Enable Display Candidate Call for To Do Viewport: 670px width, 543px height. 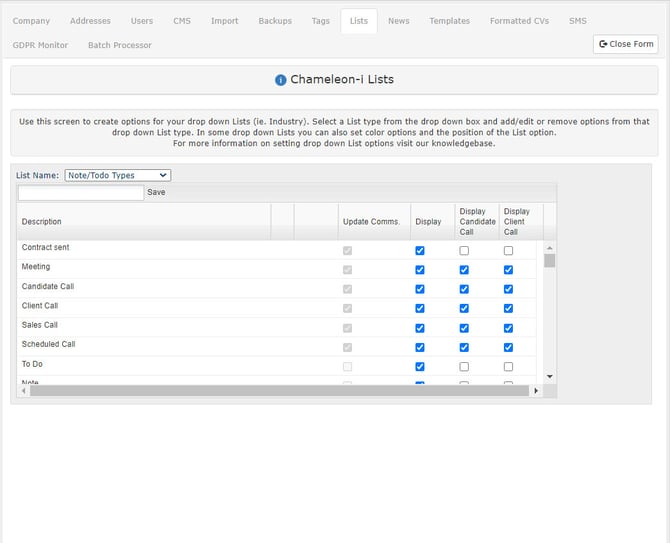point(464,367)
